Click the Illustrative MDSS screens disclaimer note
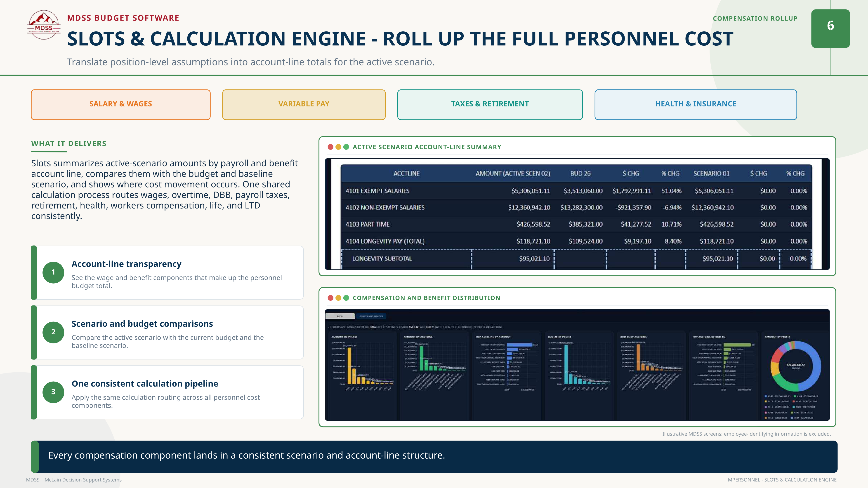The height and width of the screenshot is (488, 868). point(746,434)
